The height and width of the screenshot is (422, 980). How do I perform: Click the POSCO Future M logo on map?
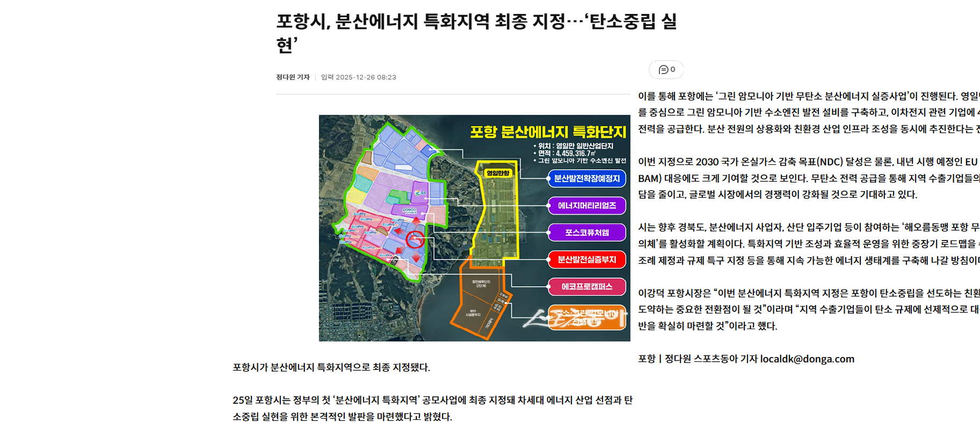[x=409, y=210]
